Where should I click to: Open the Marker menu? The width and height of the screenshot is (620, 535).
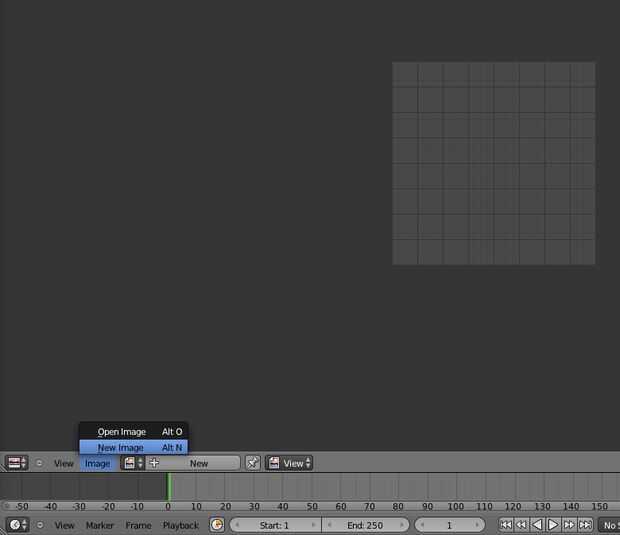tap(100, 525)
